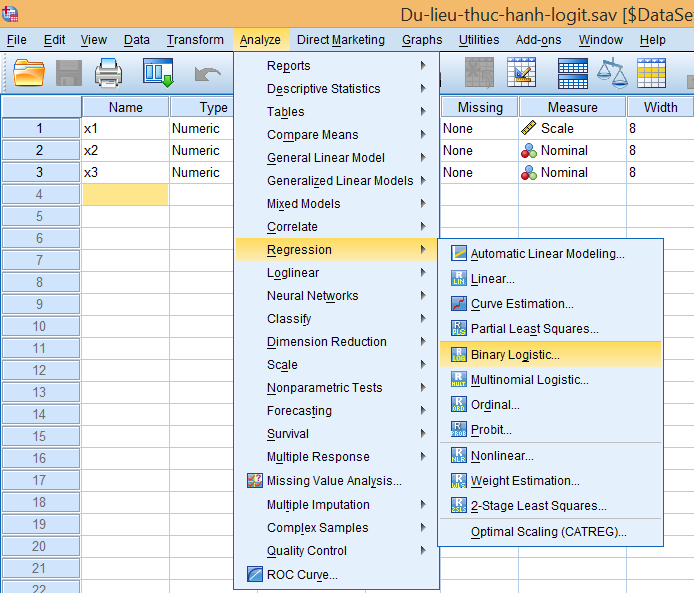Open Partial Least Squares... dialog
The width and height of the screenshot is (694, 593).
pyautogui.click(x=551, y=329)
